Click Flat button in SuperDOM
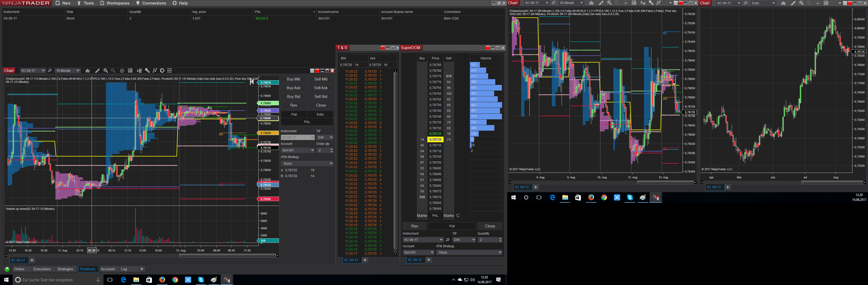The height and width of the screenshot is (285, 868). [452, 226]
